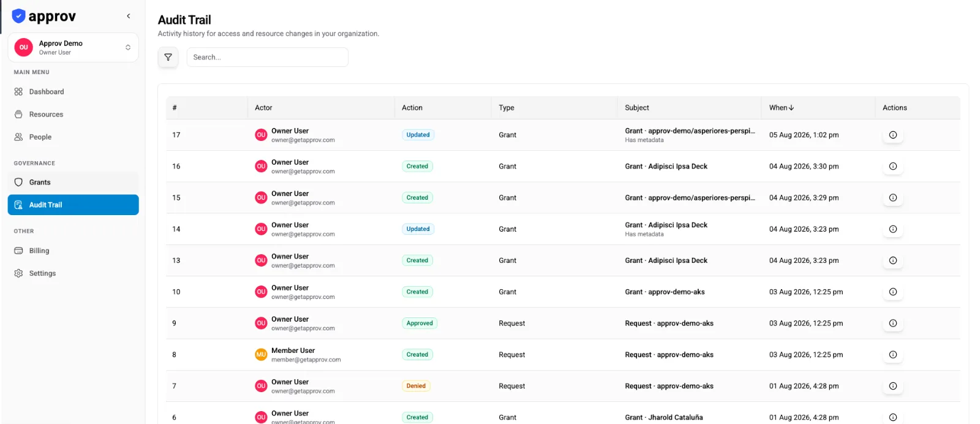Screen dimensions: 980x424
Task: Open the filter funnel button
Action: click(168, 57)
